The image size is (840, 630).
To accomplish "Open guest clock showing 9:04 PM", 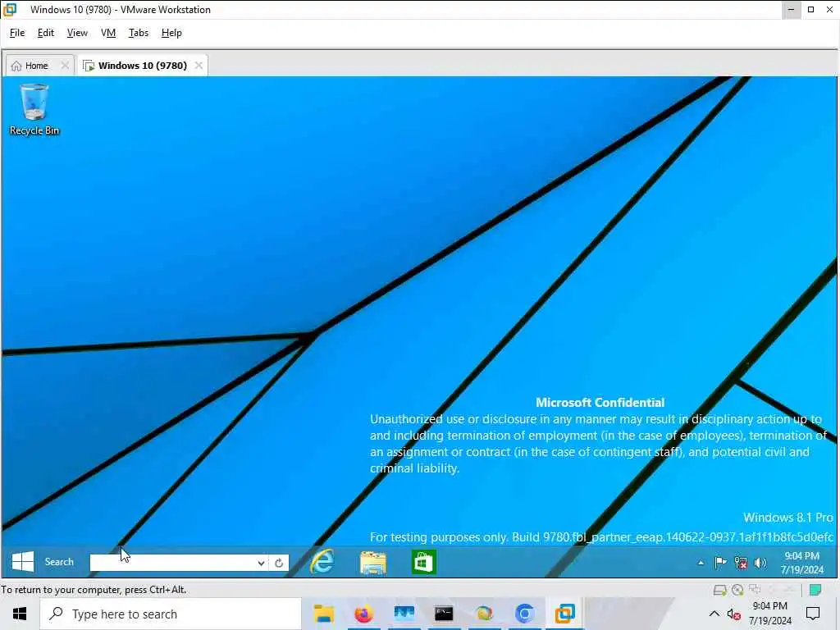I will [x=802, y=563].
